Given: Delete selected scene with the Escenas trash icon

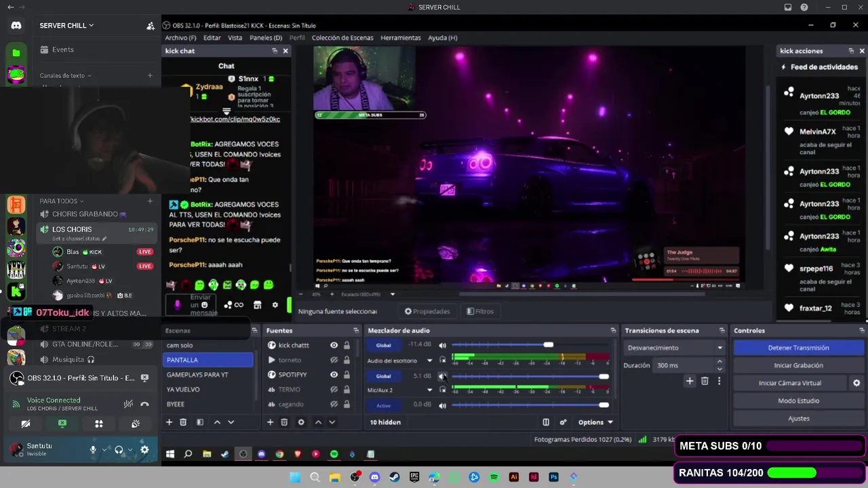Looking at the screenshot, I should (183, 422).
